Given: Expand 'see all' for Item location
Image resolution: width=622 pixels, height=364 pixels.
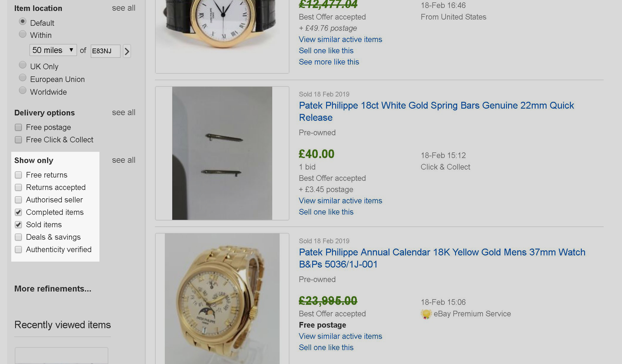Looking at the screenshot, I should click(x=123, y=8).
